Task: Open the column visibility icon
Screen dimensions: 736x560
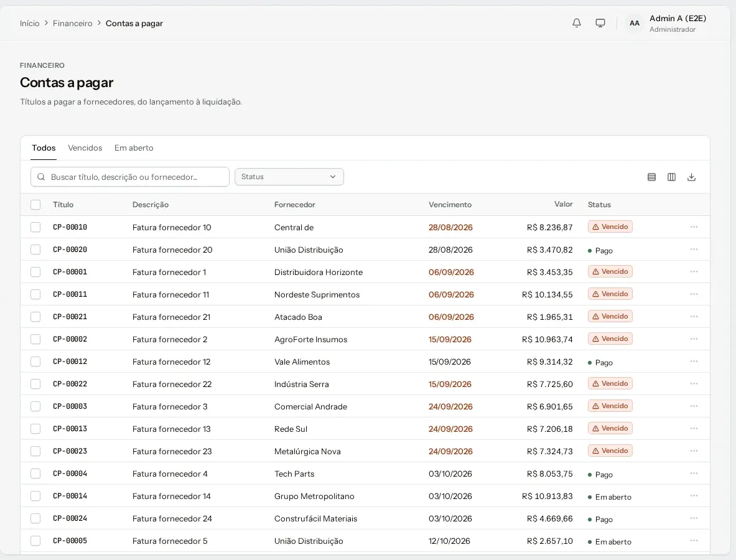Action: [x=671, y=177]
